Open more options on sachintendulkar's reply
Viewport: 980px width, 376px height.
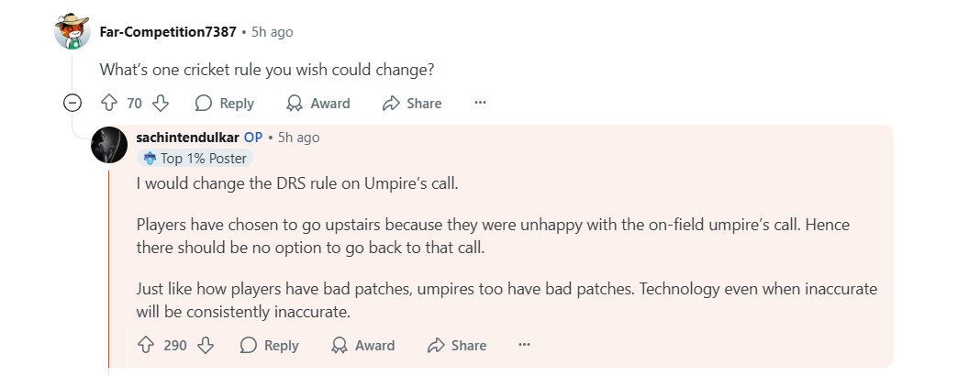point(524,346)
